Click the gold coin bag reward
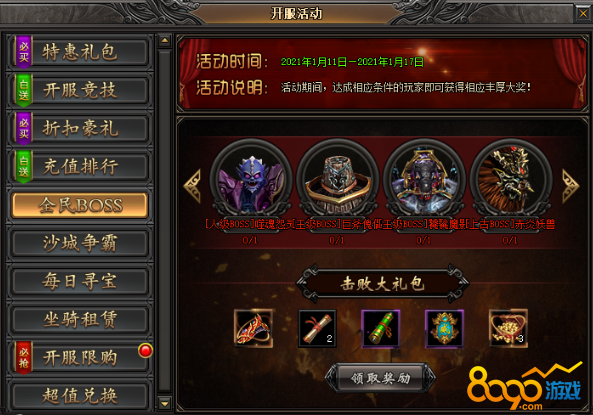 [x=508, y=328]
